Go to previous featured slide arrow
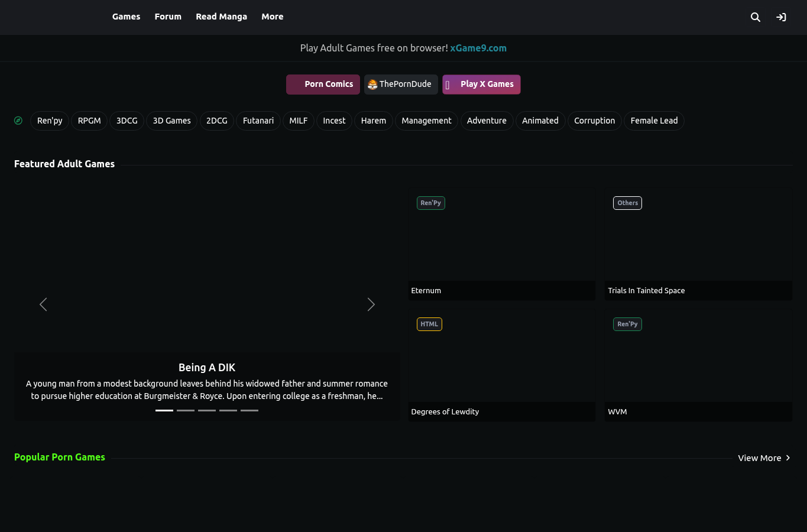The width and height of the screenshot is (807, 532). coord(43,304)
